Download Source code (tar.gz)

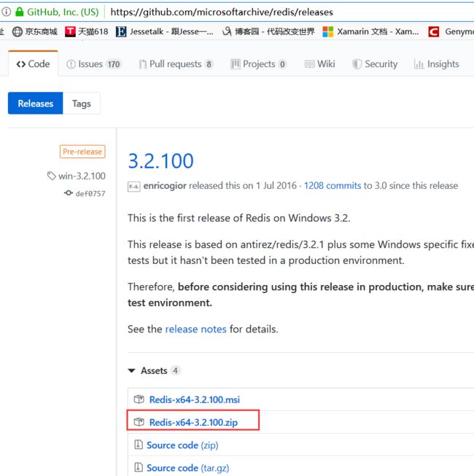coord(188,468)
